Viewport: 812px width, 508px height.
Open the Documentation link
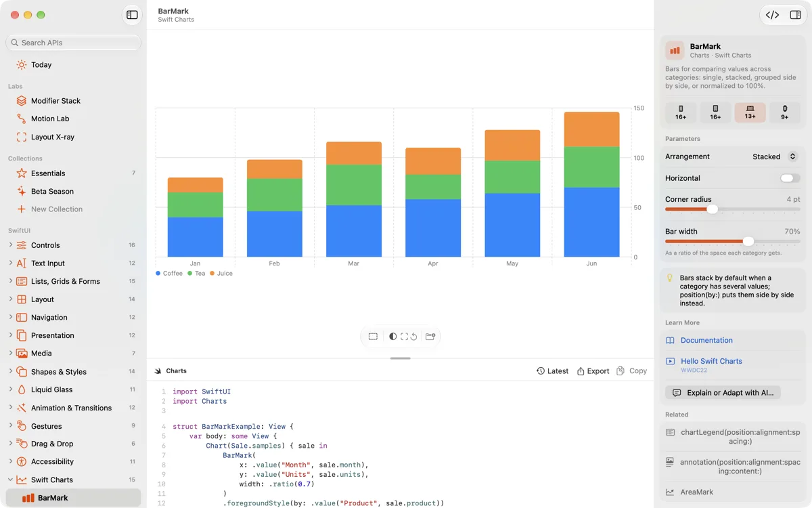point(706,341)
